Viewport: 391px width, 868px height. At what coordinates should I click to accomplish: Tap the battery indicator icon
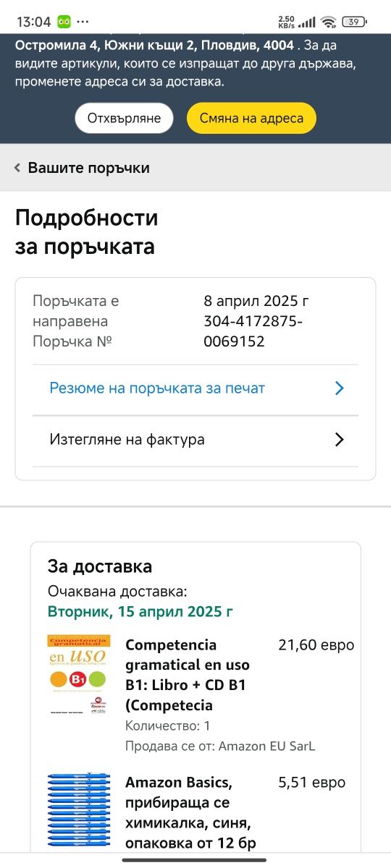(354, 22)
